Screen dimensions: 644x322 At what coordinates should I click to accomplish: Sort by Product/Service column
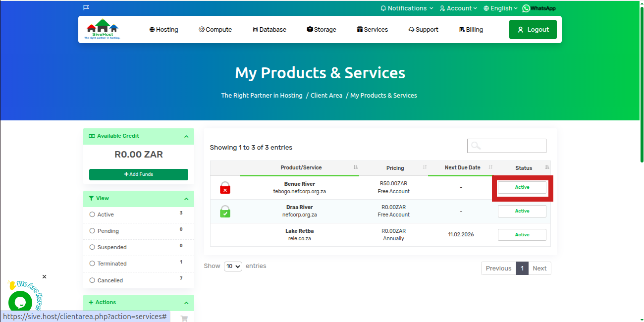300,167
